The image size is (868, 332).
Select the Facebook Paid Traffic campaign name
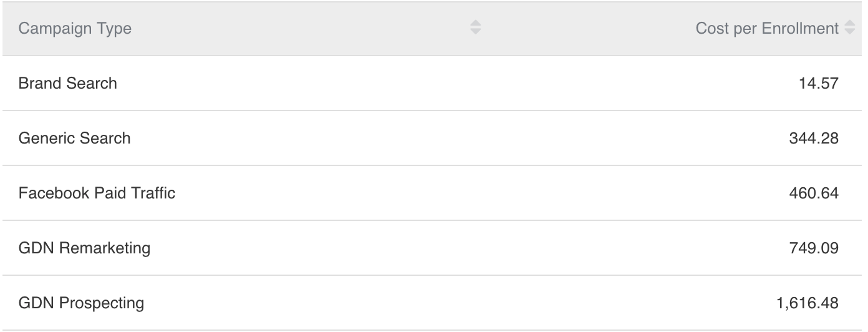coord(97,193)
